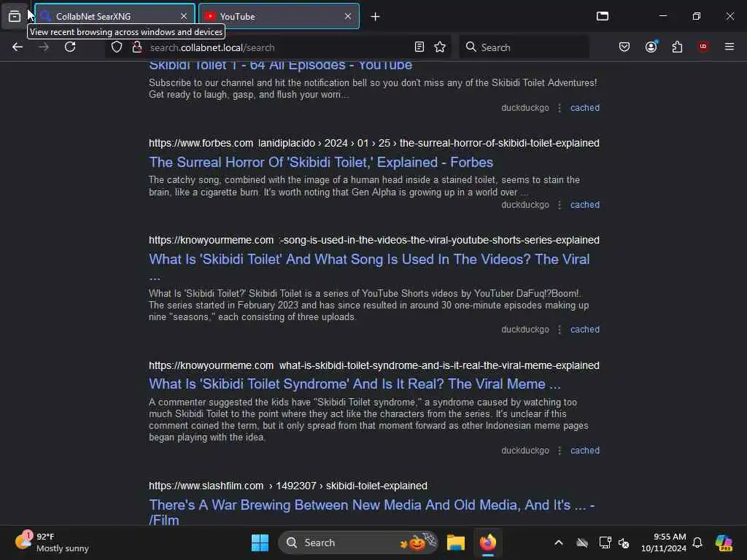The width and height of the screenshot is (747, 560).
Task: Switch to the YouTube tab
Action: click(x=279, y=16)
